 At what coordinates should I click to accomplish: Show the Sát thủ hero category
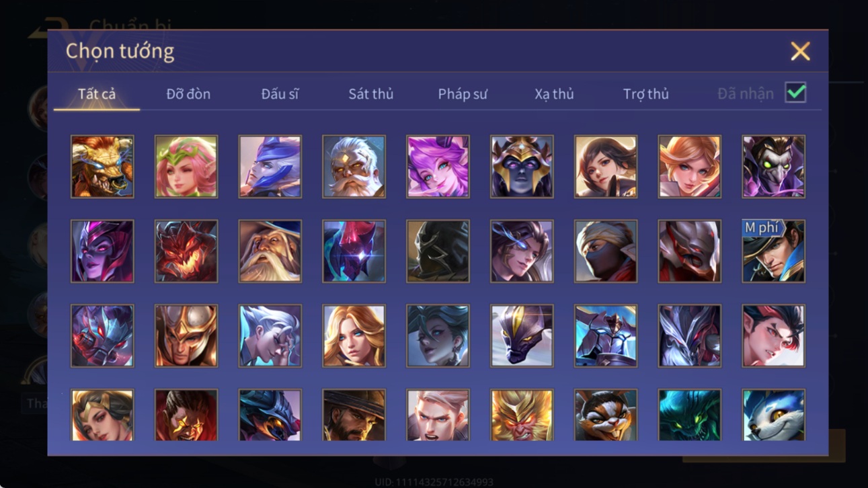coord(370,94)
